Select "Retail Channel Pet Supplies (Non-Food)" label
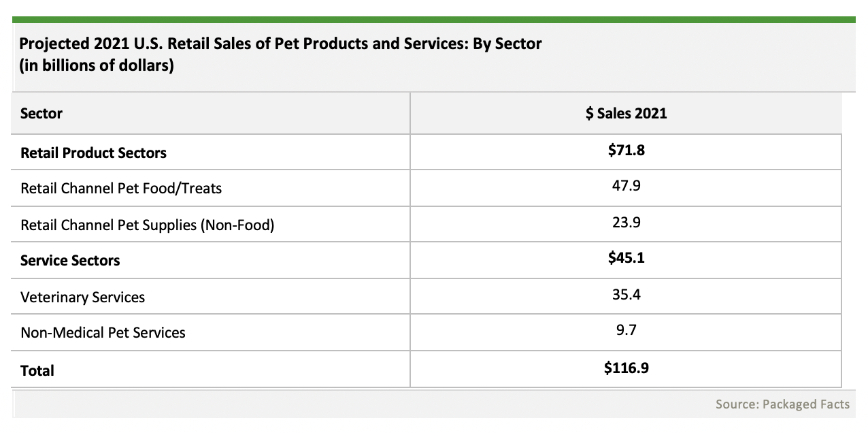Viewport: 868px width, 433px height. click(147, 225)
